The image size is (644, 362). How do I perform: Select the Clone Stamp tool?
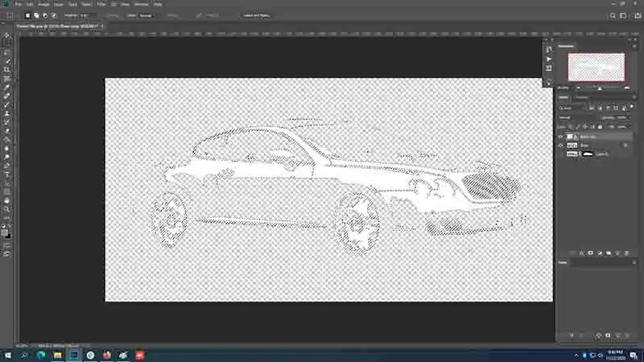7,113
